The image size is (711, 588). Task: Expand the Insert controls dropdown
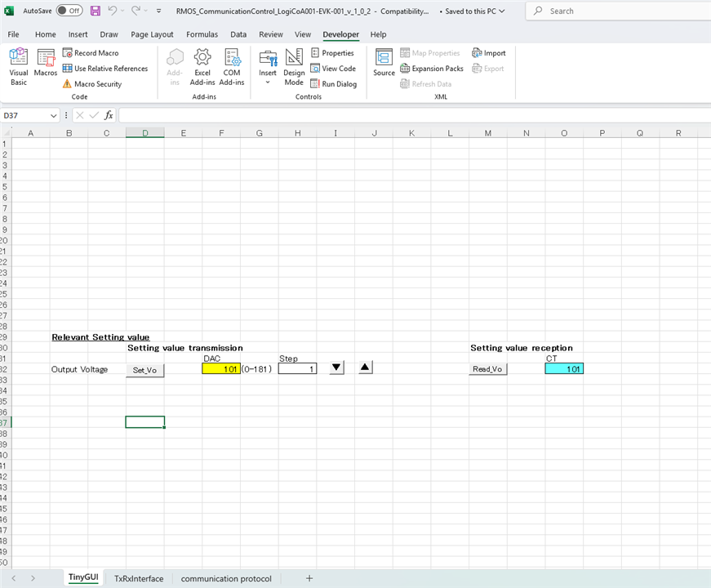[x=268, y=82]
